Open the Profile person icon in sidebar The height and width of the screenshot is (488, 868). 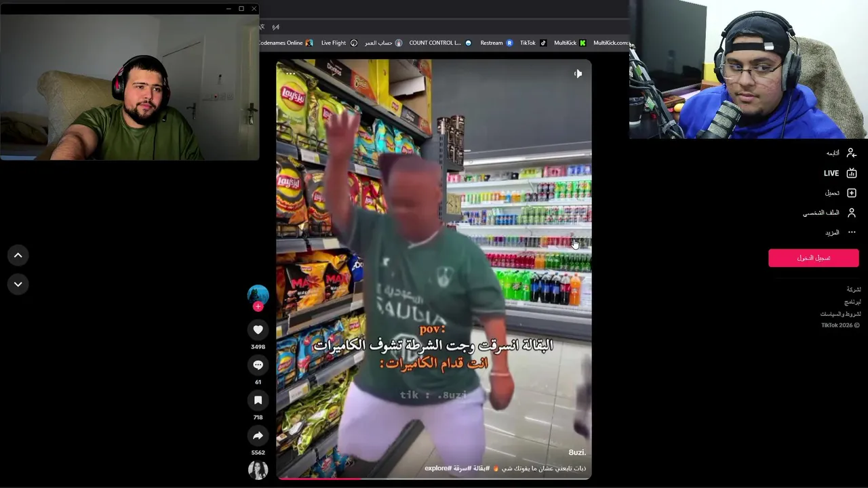click(852, 212)
